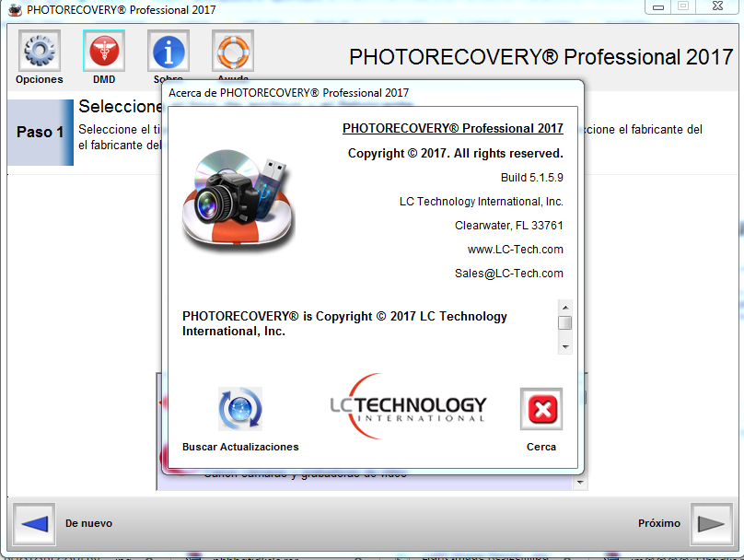The height and width of the screenshot is (560, 744).
Task: Click the license text scrollbar thumb
Action: tap(565, 322)
